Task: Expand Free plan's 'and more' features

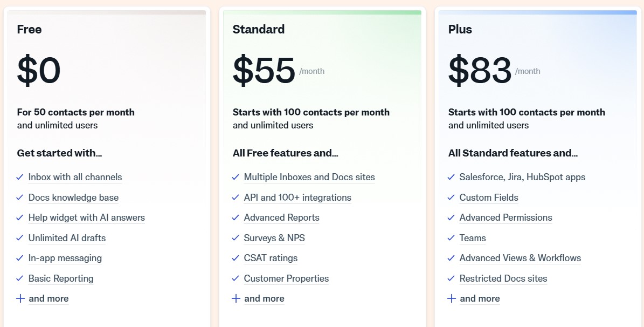Action: (49, 298)
